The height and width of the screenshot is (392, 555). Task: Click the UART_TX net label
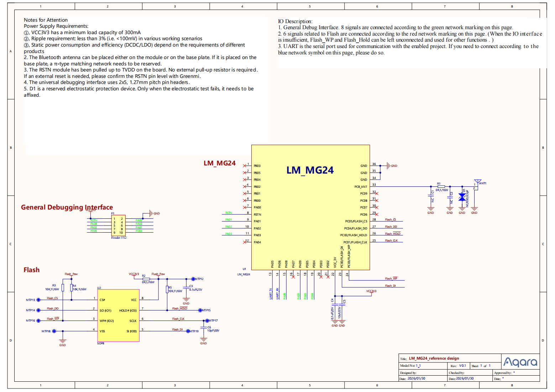coord(271,293)
